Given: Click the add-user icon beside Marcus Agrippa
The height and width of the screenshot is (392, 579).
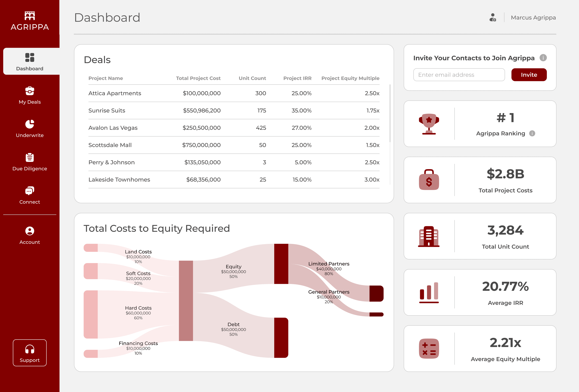Looking at the screenshot, I should (493, 17).
